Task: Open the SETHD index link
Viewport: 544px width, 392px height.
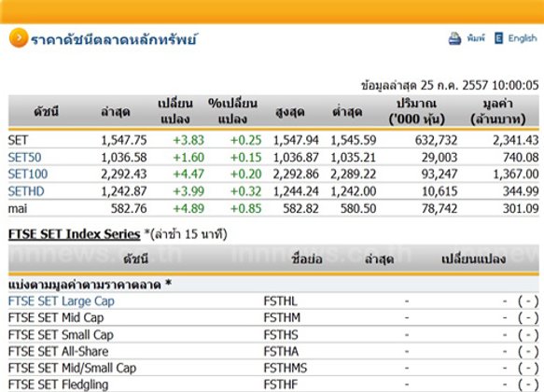Action: (x=26, y=191)
